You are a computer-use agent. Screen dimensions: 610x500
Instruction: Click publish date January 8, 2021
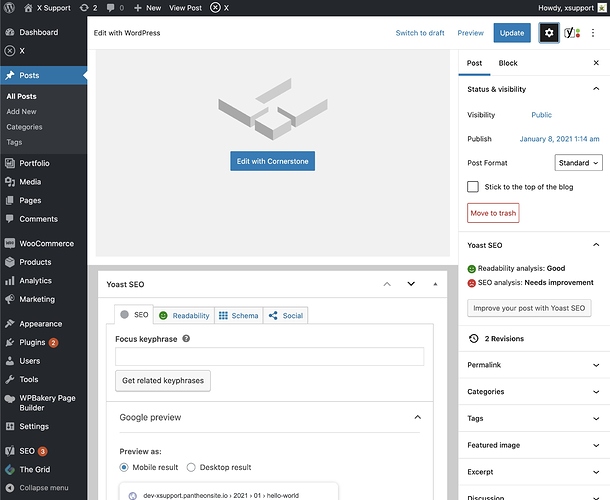coord(559,139)
